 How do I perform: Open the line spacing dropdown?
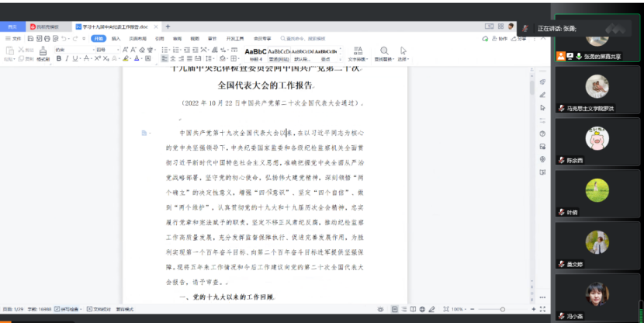(214, 58)
